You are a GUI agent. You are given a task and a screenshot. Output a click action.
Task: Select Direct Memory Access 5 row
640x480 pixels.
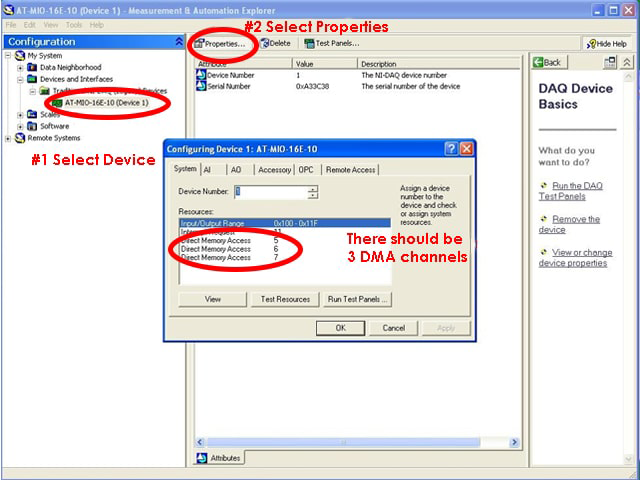coord(285,240)
